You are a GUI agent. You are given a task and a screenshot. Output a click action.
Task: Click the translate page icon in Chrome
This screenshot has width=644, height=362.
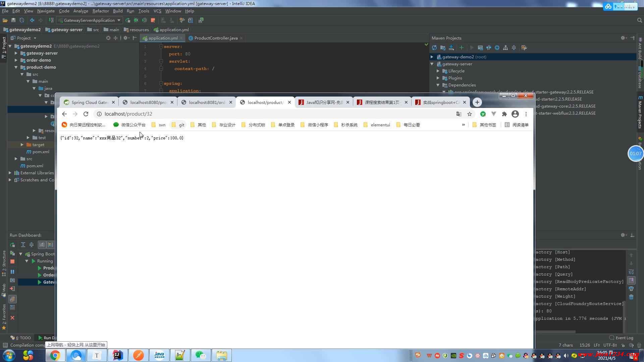(x=459, y=114)
